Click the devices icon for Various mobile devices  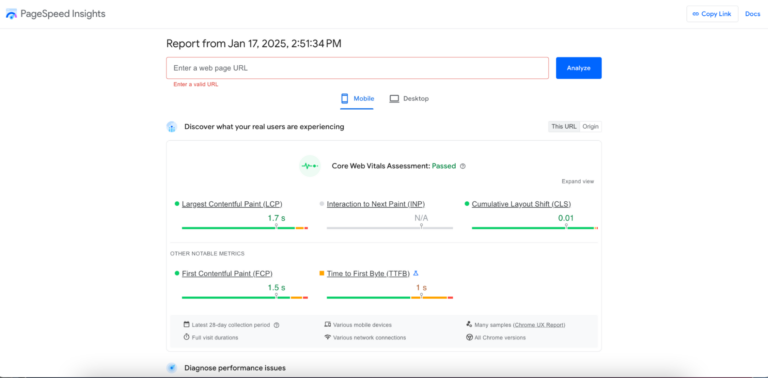point(328,324)
